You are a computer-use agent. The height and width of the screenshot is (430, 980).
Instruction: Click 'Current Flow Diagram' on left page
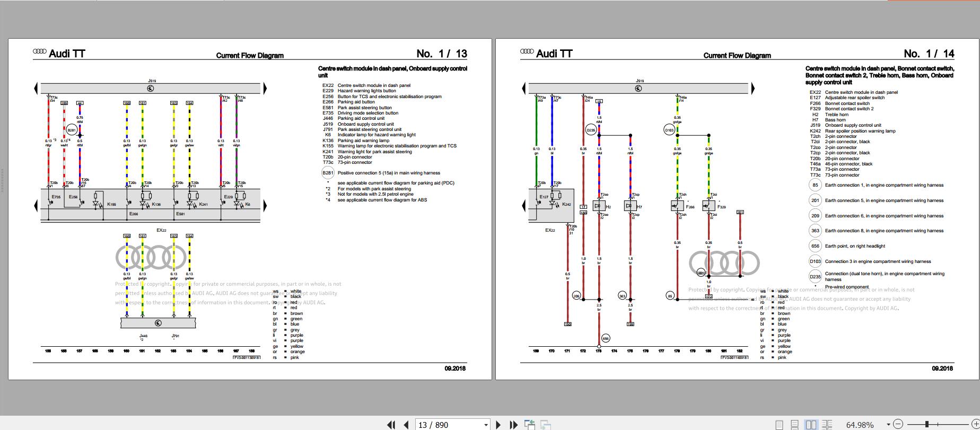tap(250, 56)
